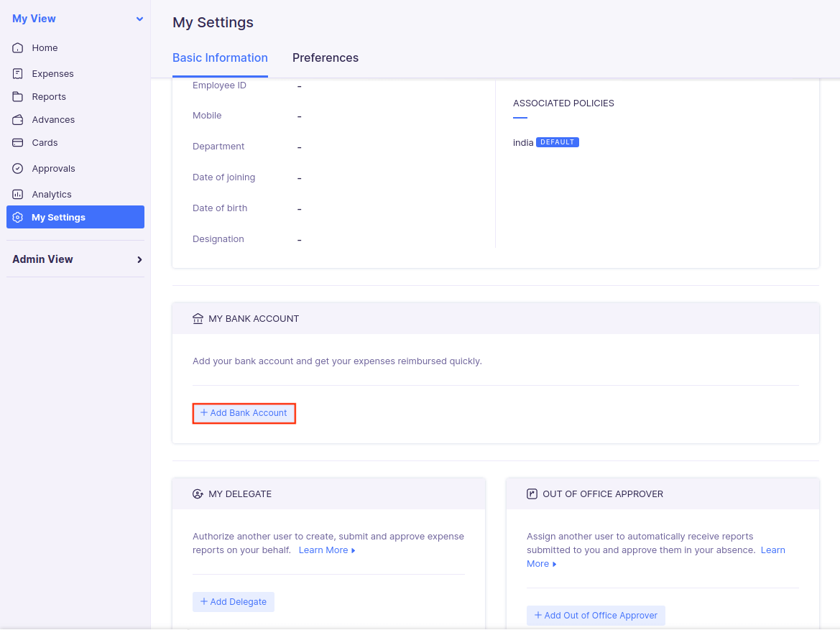Expand the Admin View section arrow
Image resolution: width=840 pixels, height=630 pixels.
point(139,259)
